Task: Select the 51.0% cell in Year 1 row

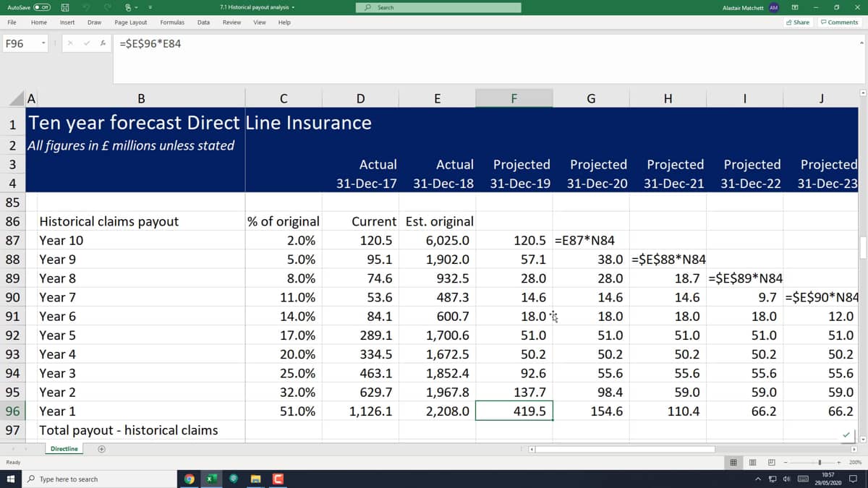Action: tap(284, 411)
